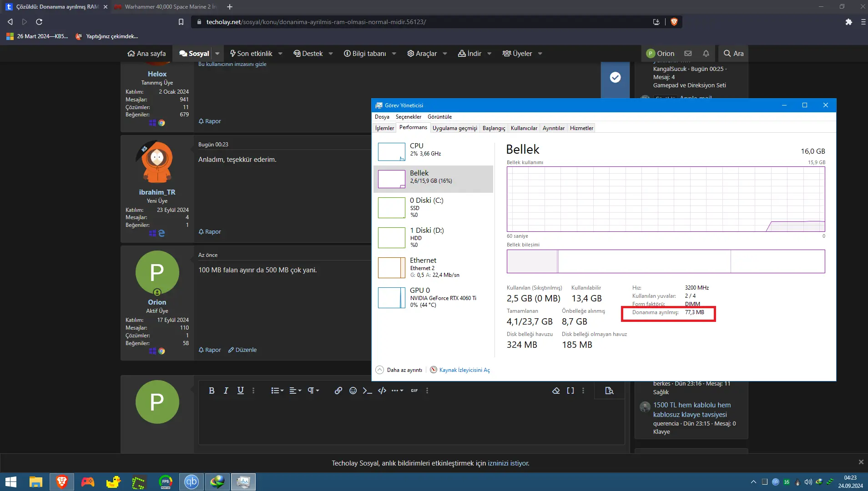Expand the Destek dropdown arrow

[x=331, y=54]
